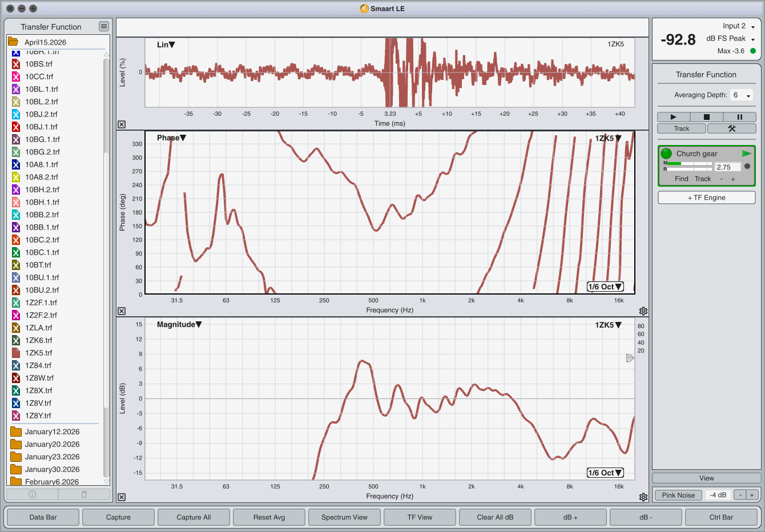Open 1ZK5 trace dropdown in Phase graph
Screen dimensions: 765x532
point(609,138)
